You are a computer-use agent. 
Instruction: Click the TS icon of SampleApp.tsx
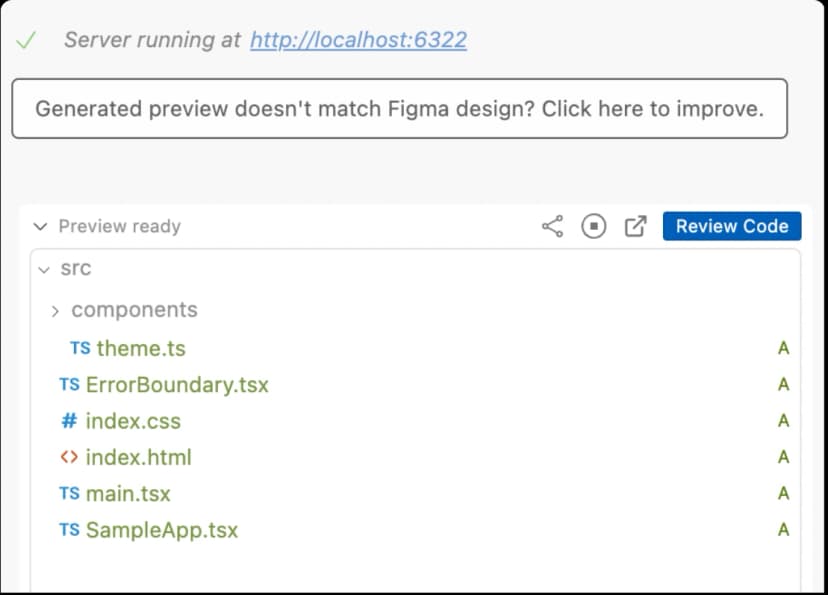click(x=69, y=530)
